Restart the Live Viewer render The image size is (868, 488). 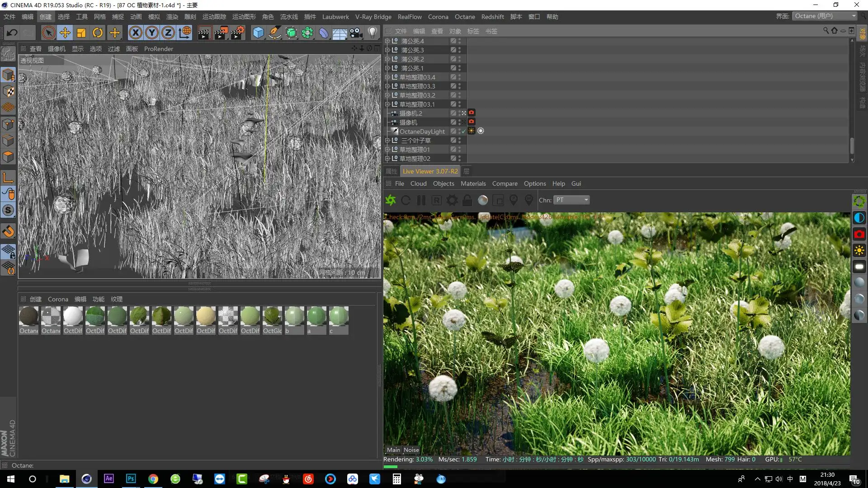click(406, 200)
